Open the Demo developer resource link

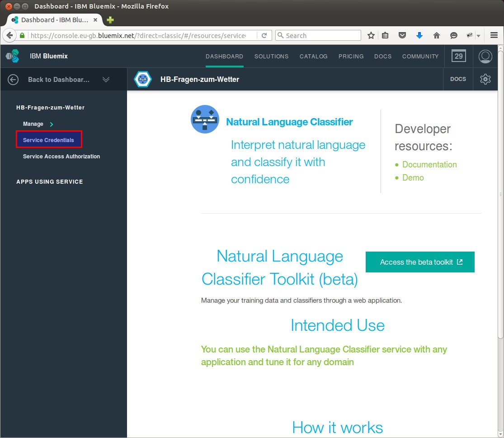(x=413, y=178)
